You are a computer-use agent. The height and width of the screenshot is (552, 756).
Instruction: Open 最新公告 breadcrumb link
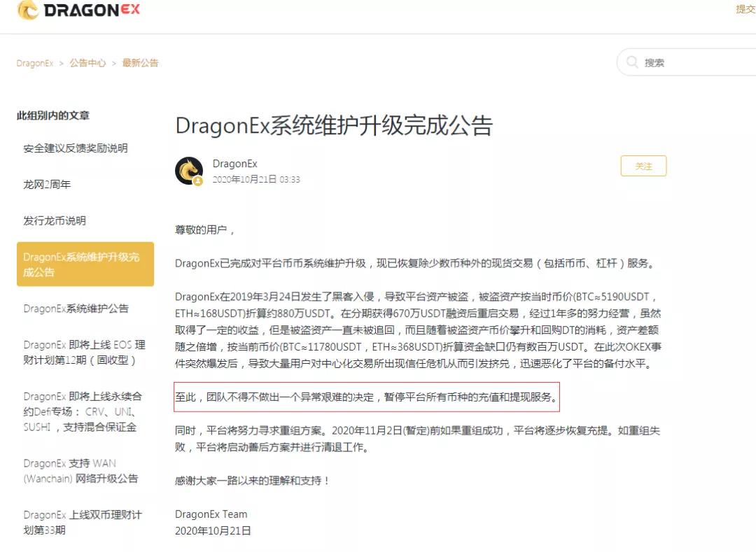pos(140,63)
